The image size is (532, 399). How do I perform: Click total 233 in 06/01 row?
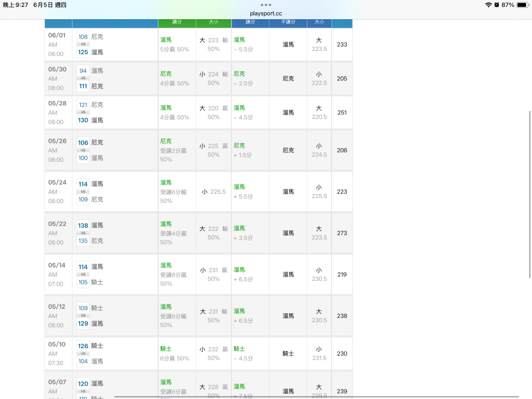[342, 44]
